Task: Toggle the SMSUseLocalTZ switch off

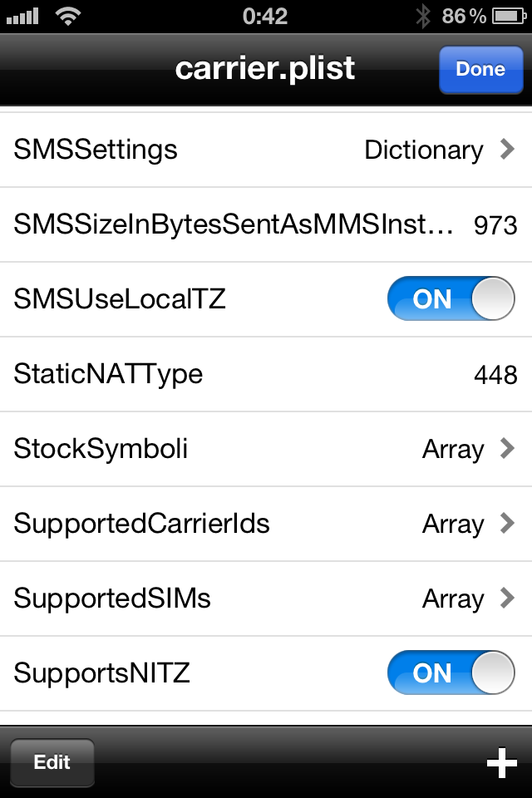Action: (451, 298)
